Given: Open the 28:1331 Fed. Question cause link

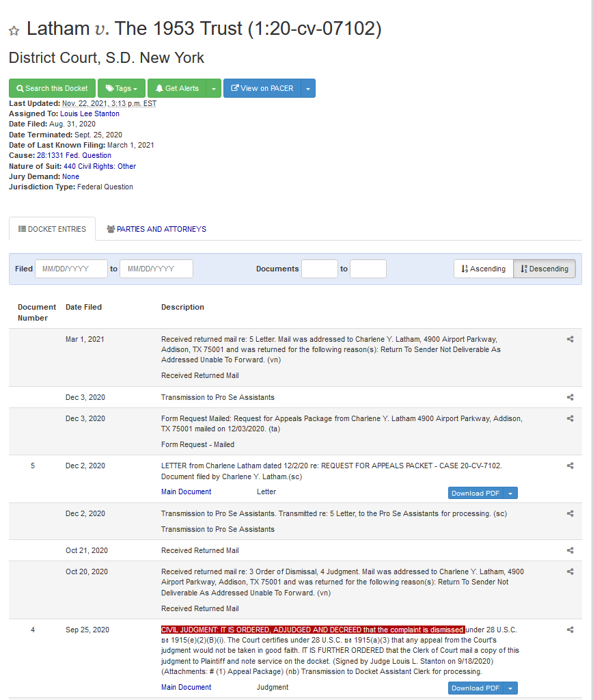Looking at the screenshot, I should tap(74, 155).
